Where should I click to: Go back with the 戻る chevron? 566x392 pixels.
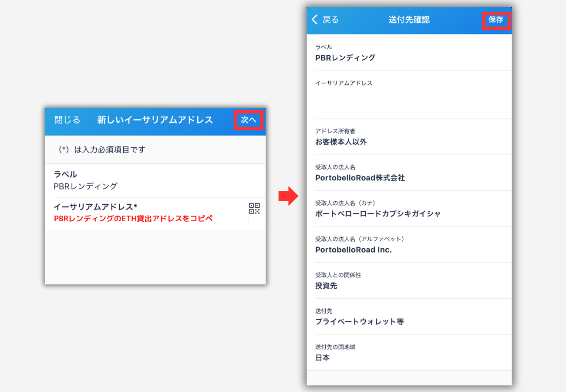click(315, 20)
